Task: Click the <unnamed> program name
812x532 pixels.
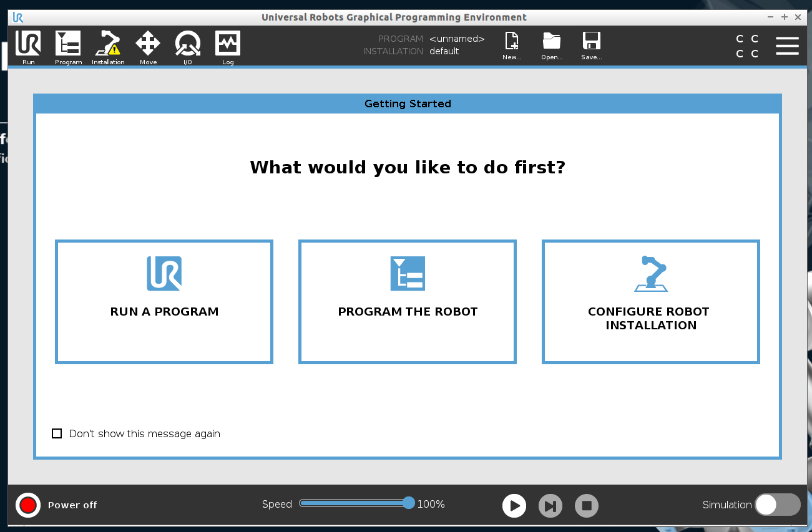Action: (x=457, y=39)
